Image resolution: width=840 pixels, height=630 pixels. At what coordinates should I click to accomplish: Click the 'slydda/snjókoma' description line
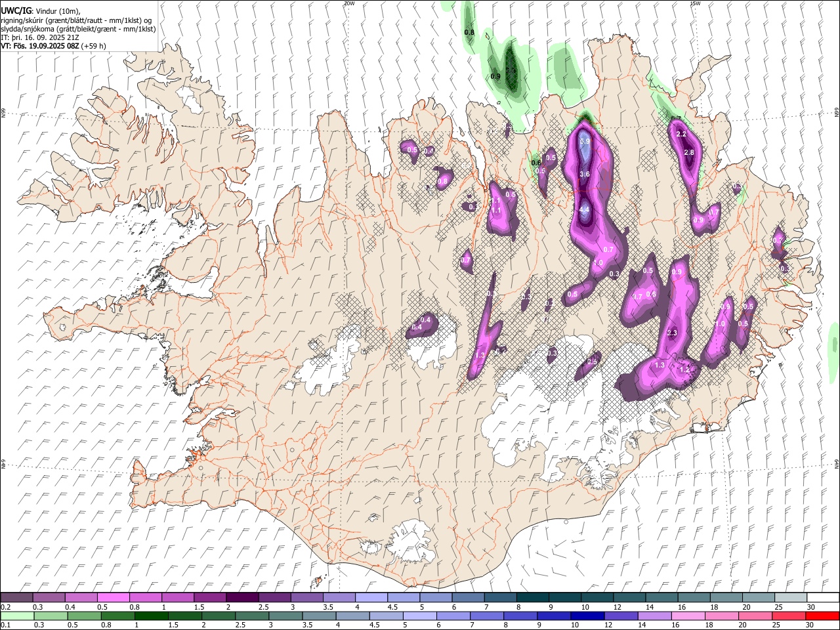pos(78,29)
